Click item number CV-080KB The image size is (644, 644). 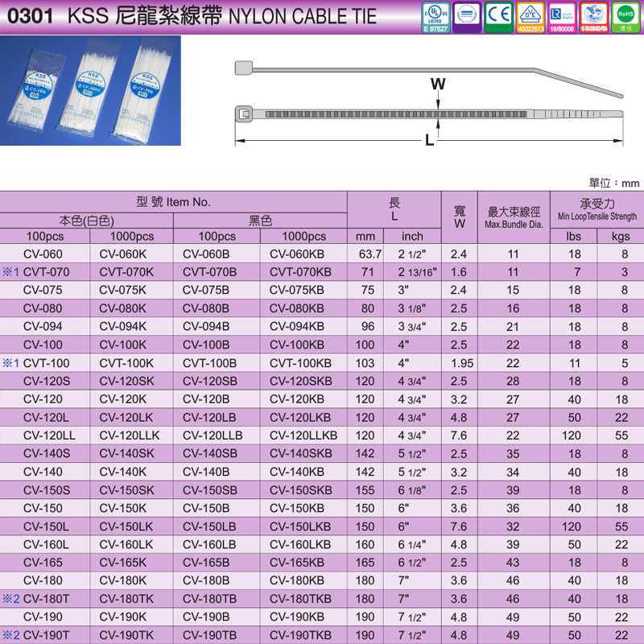tap(296, 308)
